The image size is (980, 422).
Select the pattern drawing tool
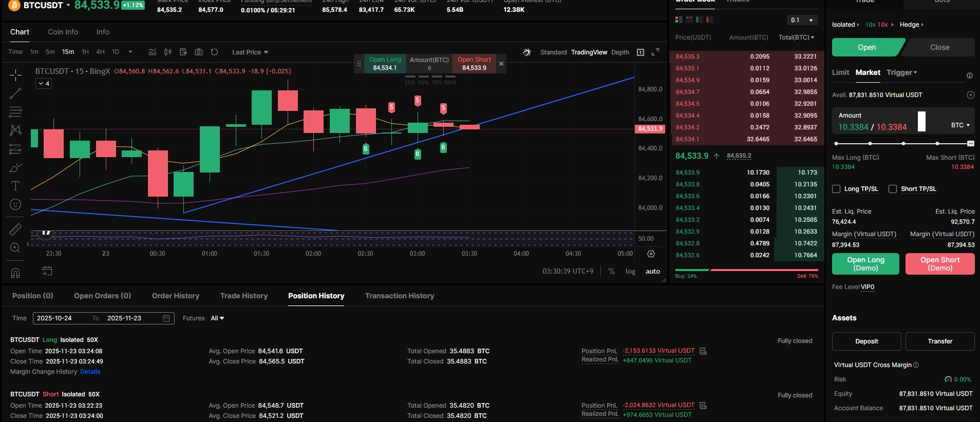pos(15,130)
